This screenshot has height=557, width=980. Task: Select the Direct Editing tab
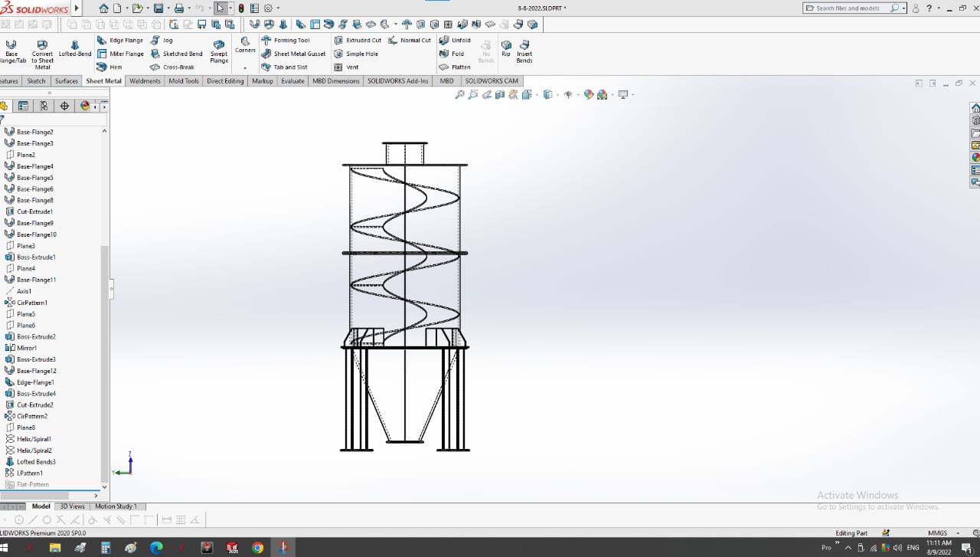click(x=225, y=80)
